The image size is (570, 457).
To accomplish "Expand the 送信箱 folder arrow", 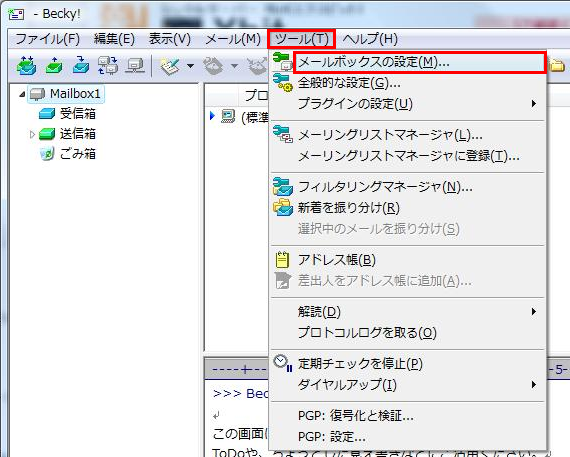I will 32,135.
